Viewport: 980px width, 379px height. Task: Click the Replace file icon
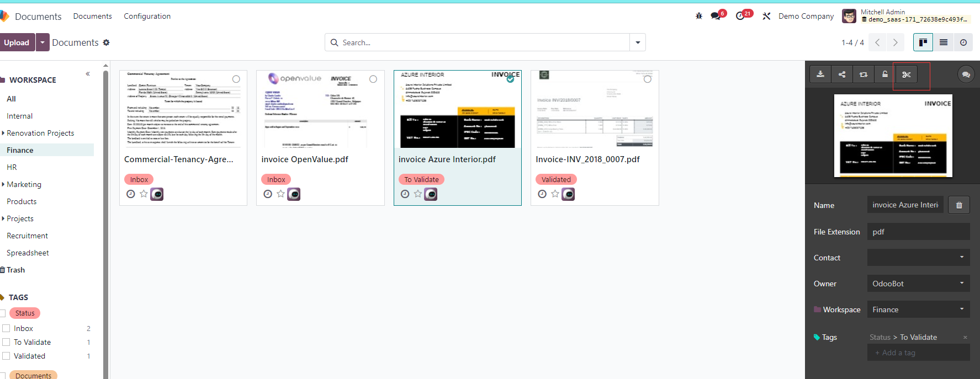tap(864, 74)
